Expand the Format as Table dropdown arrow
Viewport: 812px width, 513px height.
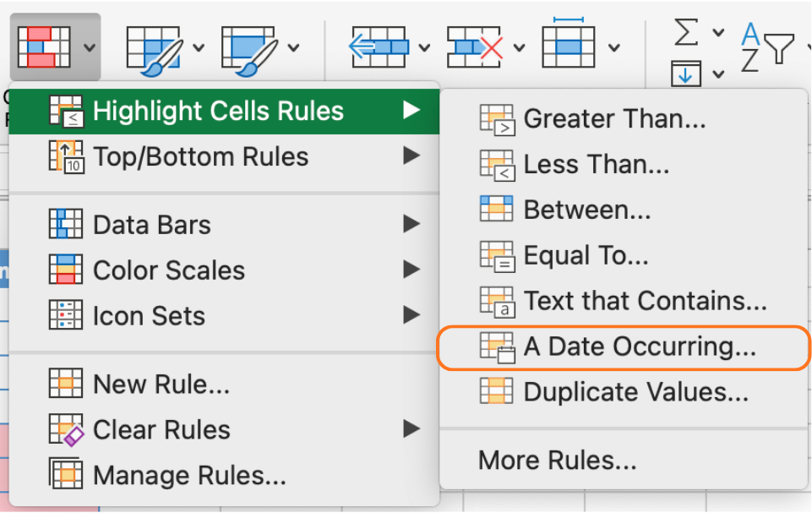pyautogui.click(x=199, y=47)
